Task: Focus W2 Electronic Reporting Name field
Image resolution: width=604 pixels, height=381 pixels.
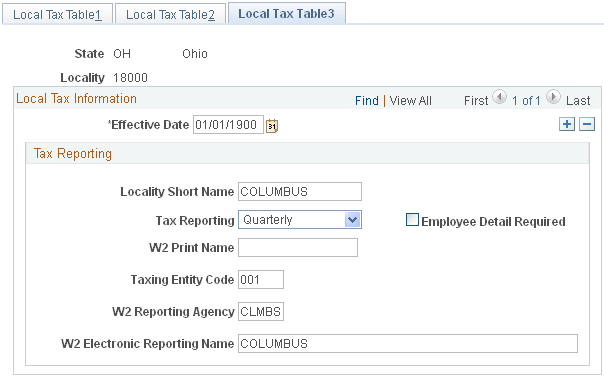Action: [x=408, y=343]
